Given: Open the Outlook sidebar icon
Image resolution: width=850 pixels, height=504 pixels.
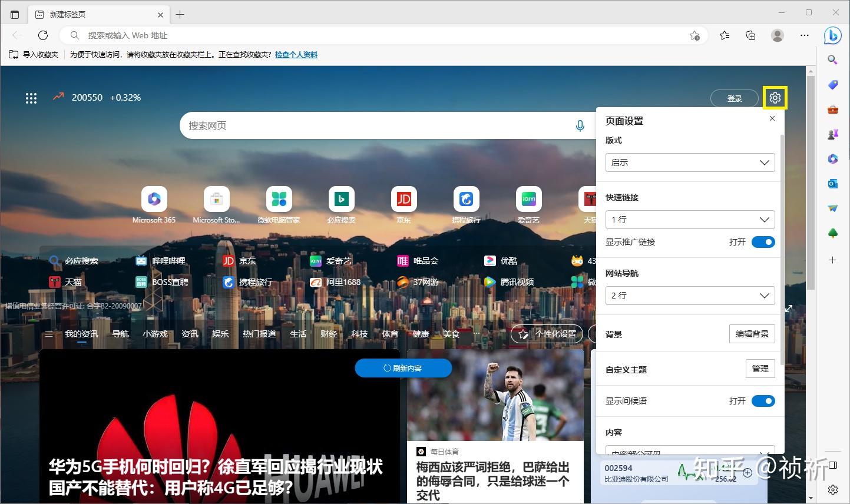Looking at the screenshot, I should click(832, 184).
